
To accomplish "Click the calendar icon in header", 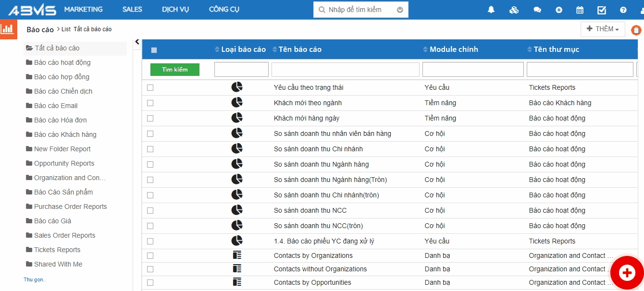I will point(580,10).
